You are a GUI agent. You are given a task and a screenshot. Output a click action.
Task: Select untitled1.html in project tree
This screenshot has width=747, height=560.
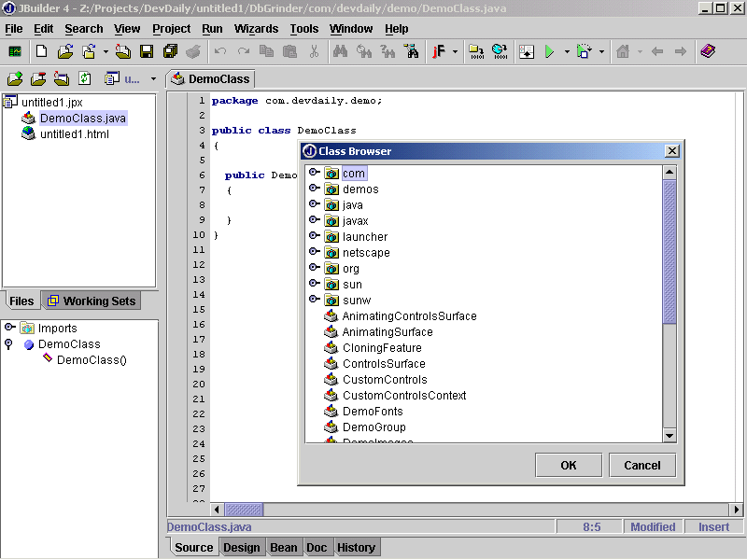pos(75,134)
